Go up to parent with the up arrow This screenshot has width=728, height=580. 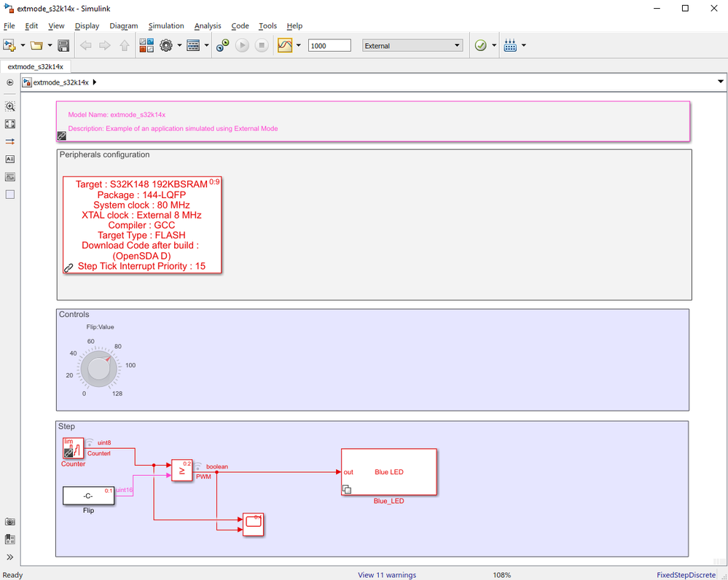(x=125, y=45)
